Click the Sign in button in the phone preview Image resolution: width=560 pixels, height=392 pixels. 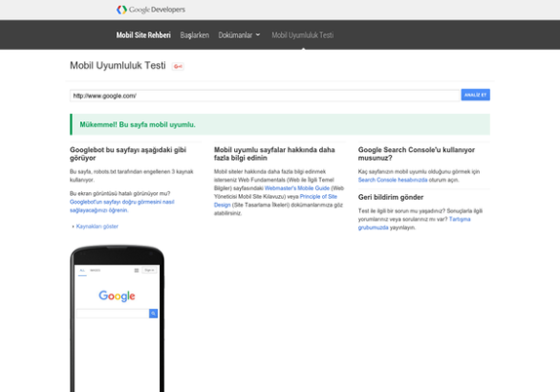click(149, 270)
